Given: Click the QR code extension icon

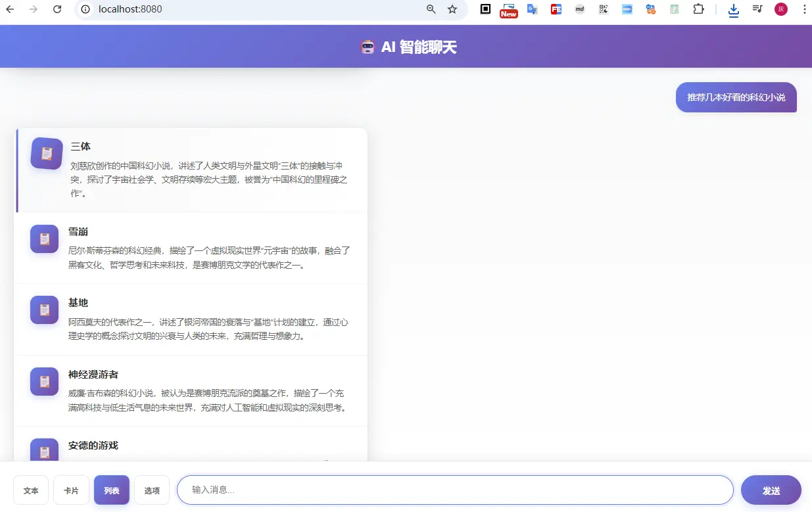Looking at the screenshot, I should pyautogui.click(x=603, y=9).
